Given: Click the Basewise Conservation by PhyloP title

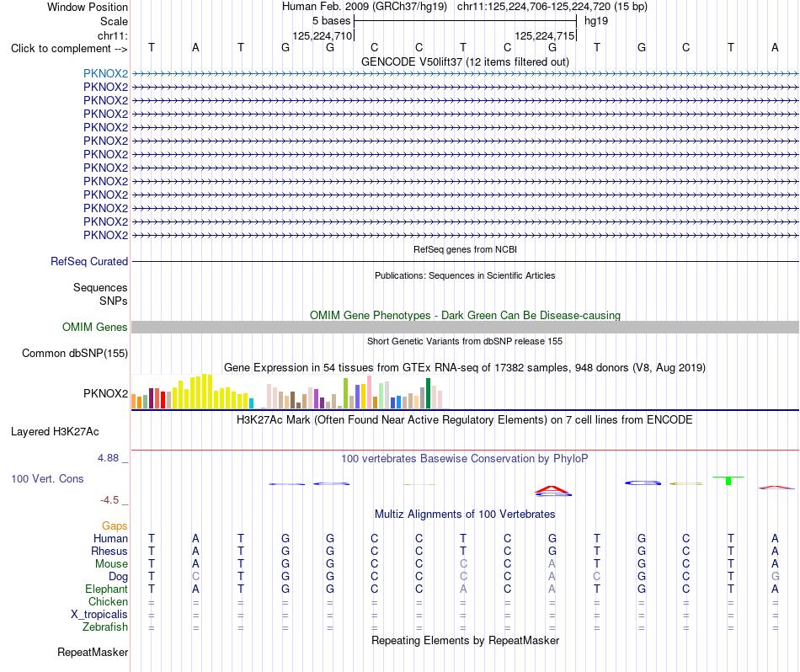Looking at the screenshot, I should (x=465, y=459).
